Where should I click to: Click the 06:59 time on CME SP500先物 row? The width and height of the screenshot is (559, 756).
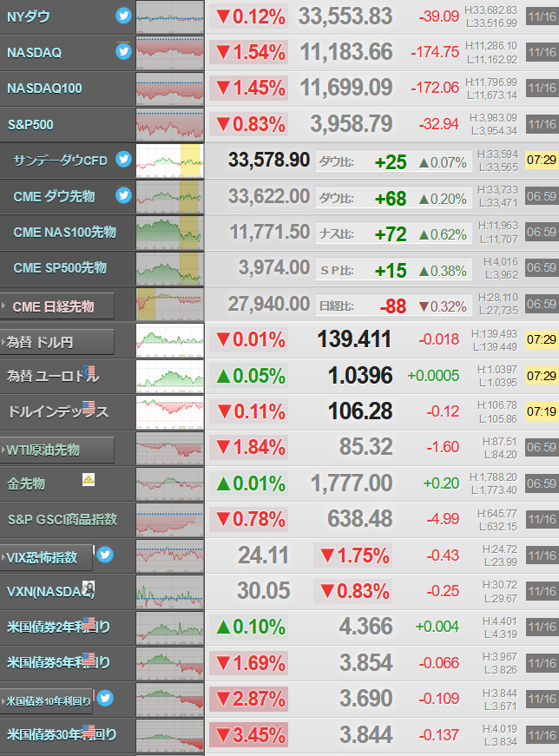click(542, 267)
